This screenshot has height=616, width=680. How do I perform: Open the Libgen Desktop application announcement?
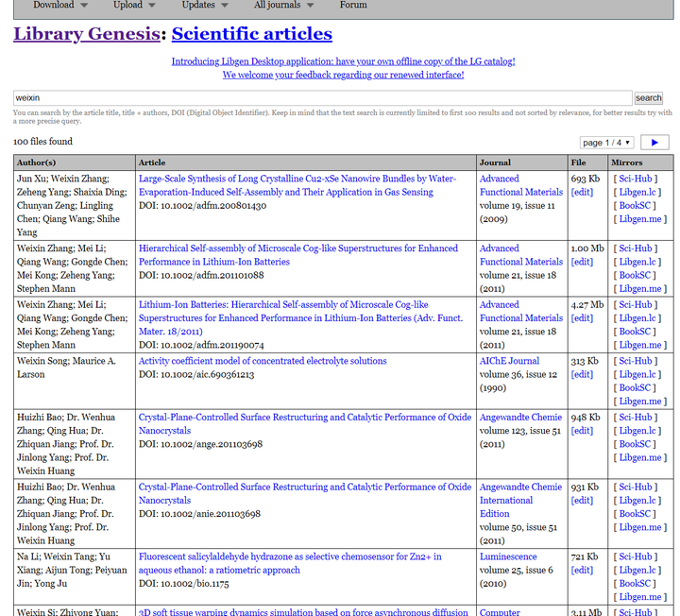click(x=343, y=61)
